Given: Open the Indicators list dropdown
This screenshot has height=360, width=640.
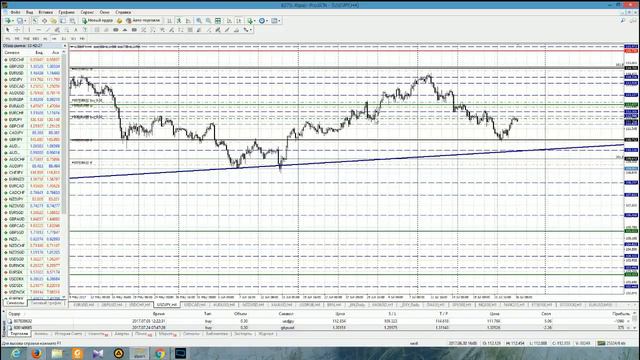Looking at the screenshot, I should click(x=251, y=20).
